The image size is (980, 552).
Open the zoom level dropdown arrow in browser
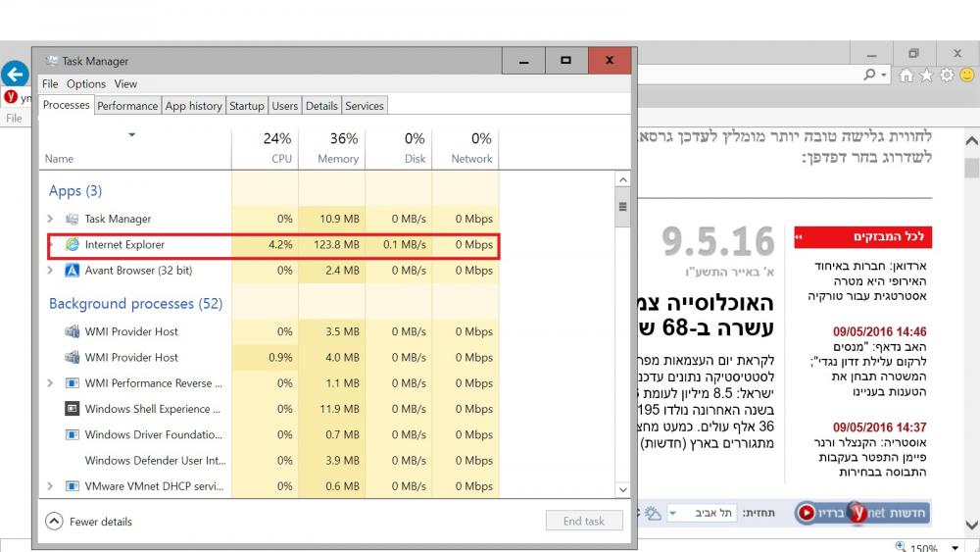pos(955,548)
